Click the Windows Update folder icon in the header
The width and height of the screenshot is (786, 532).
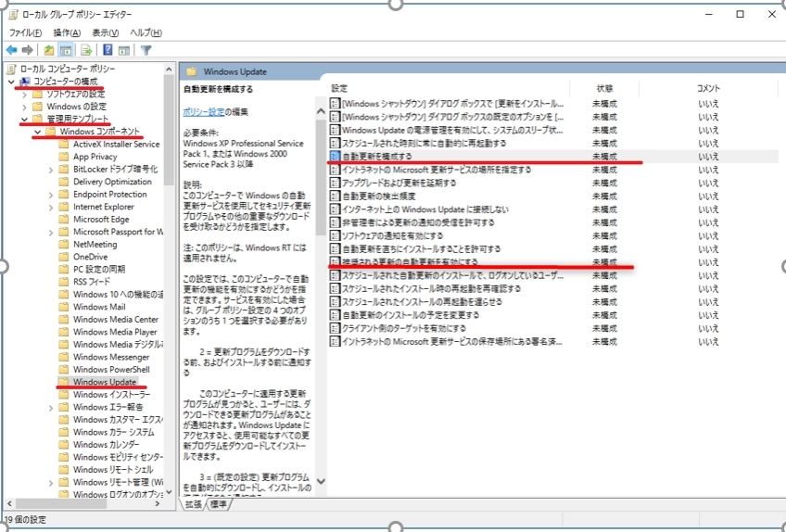click(x=192, y=71)
